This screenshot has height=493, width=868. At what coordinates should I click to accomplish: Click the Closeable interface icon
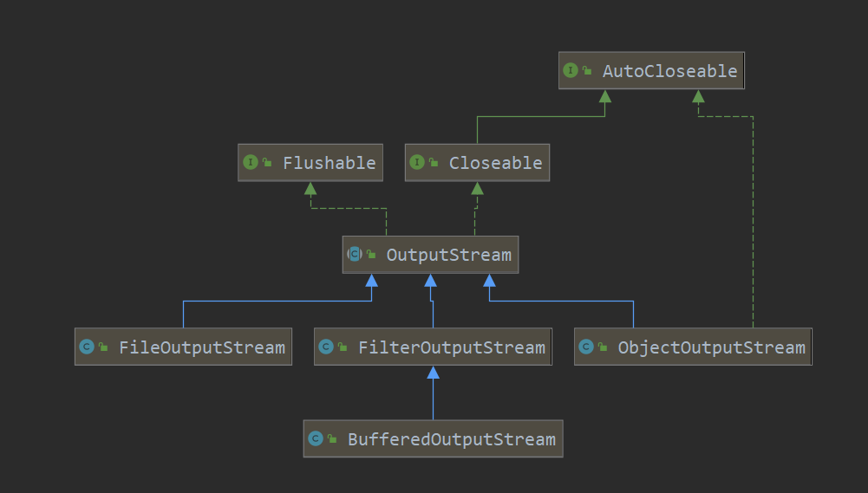(417, 163)
